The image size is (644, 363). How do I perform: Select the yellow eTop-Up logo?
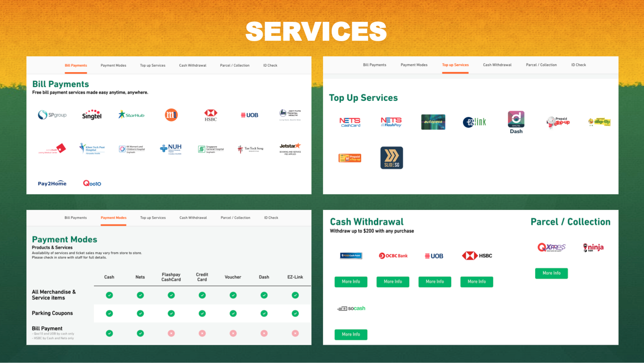tap(600, 122)
